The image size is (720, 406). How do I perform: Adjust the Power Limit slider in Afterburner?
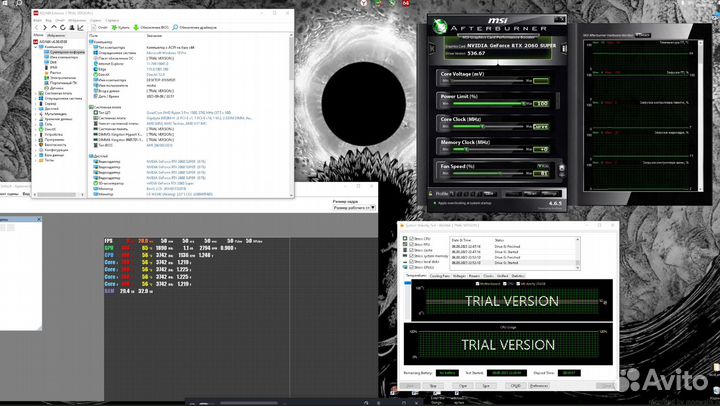pyautogui.click(x=488, y=104)
